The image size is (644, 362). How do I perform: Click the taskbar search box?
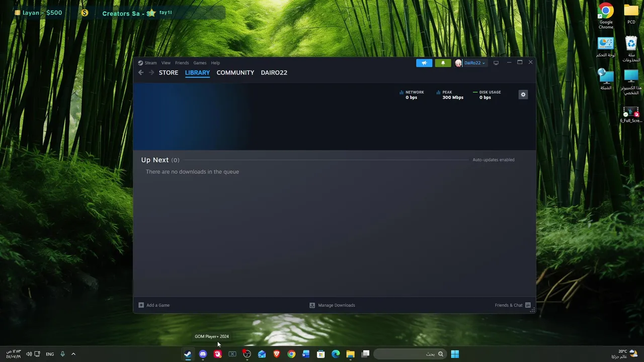pos(410,354)
